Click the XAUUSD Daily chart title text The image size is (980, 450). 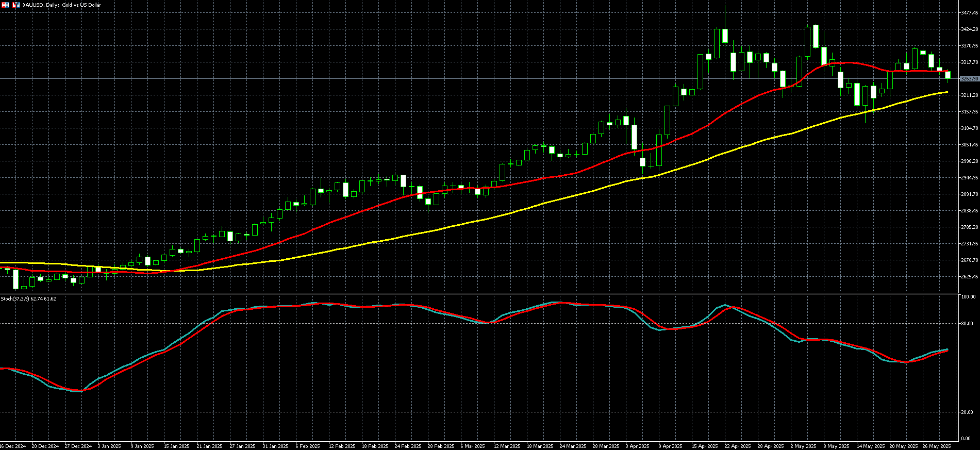(62, 5)
